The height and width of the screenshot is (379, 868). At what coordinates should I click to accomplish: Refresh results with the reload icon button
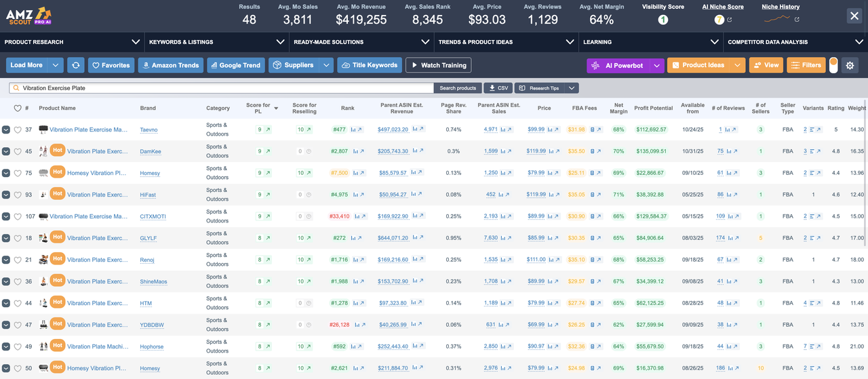pos(76,65)
